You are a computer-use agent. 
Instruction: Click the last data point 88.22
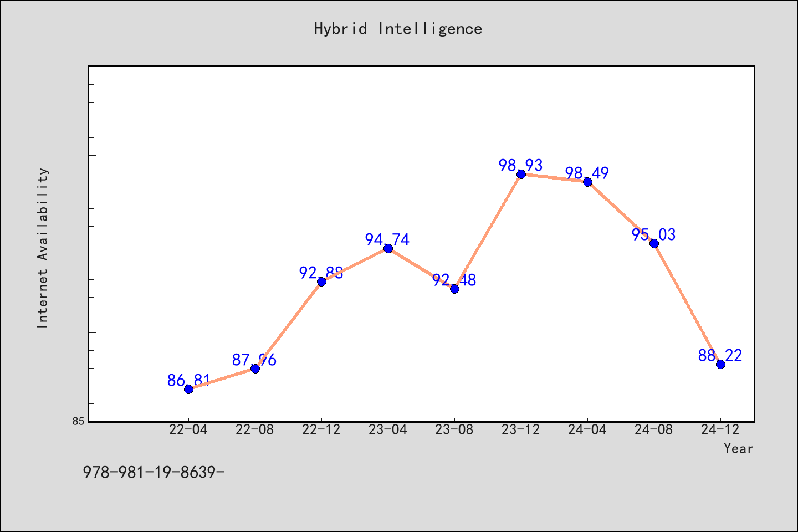720,364
